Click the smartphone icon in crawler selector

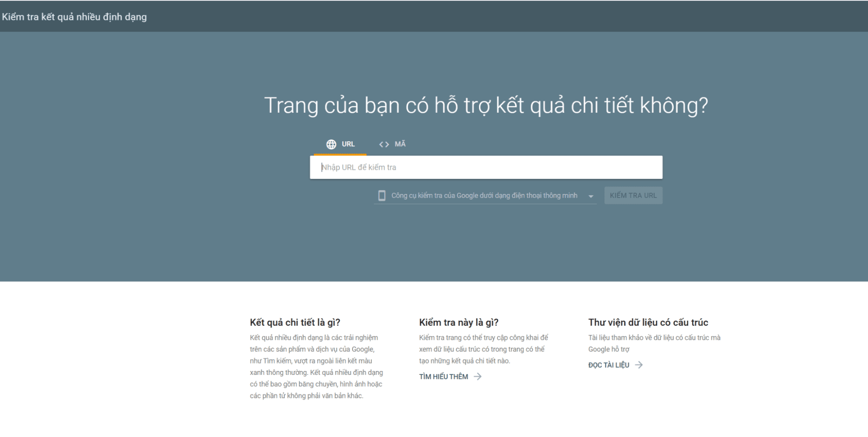382,196
